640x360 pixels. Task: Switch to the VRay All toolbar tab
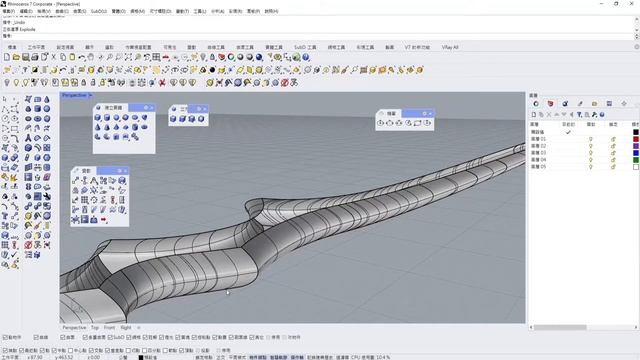click(450, 47)
